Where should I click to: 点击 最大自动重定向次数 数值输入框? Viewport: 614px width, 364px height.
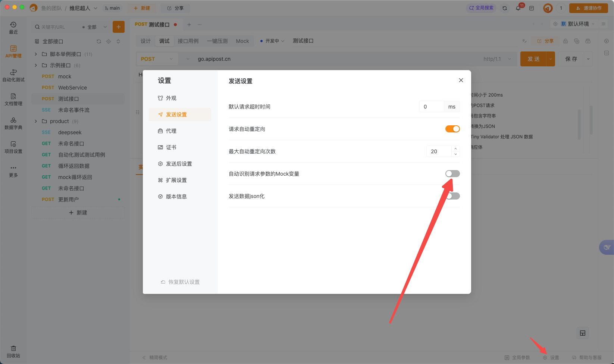click(439, 151)
